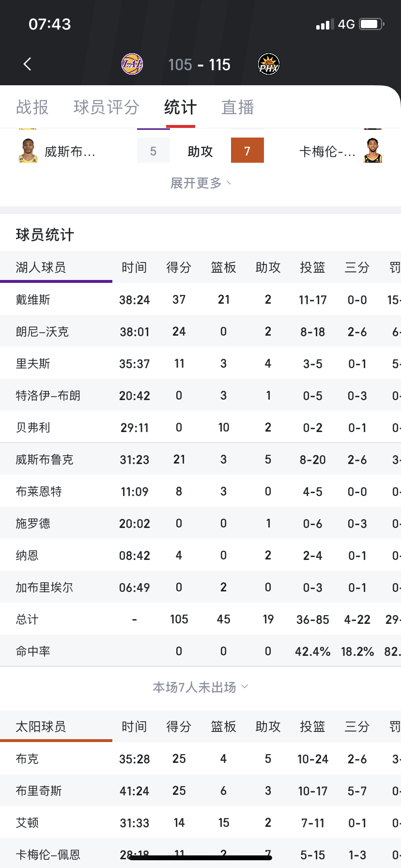The width and height of the screenshot is (401, 868).
Task: Tap the 太阳球员 column header
Action: pyautogui.click(x=41, y=727)
